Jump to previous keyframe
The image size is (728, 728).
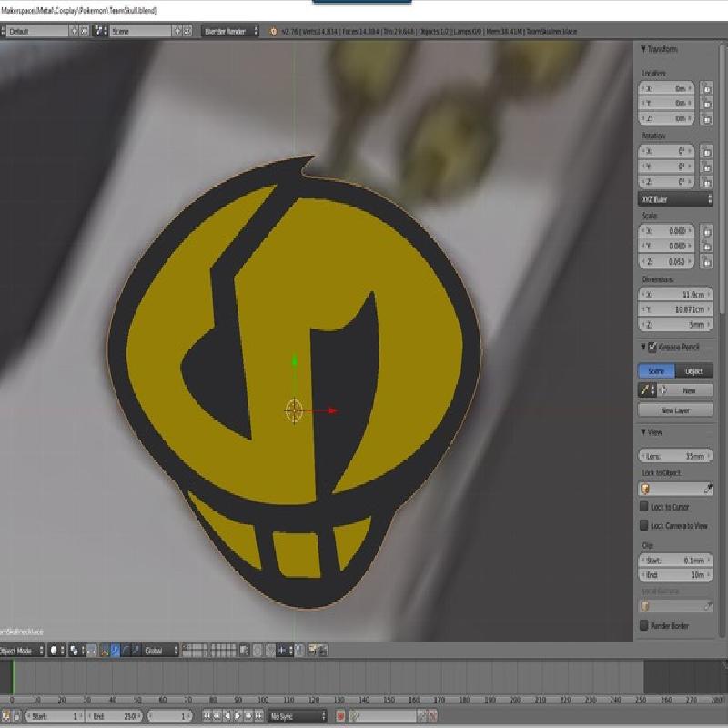217,716
